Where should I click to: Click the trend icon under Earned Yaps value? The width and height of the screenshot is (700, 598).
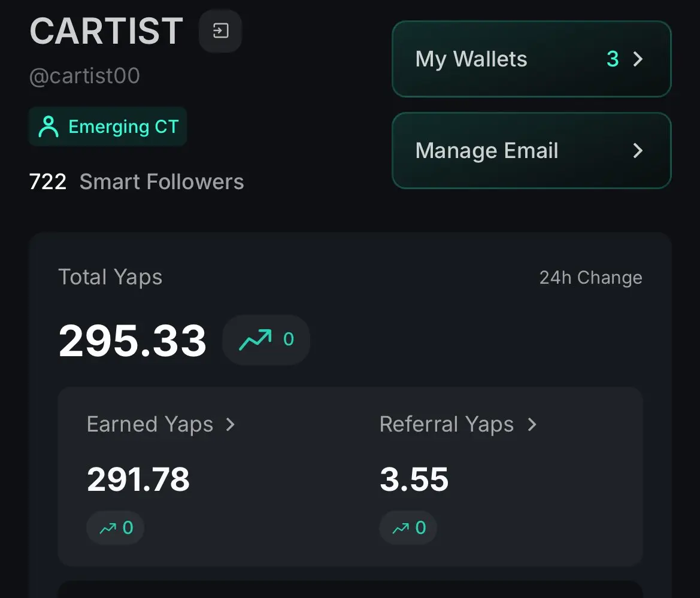(108, 528)
